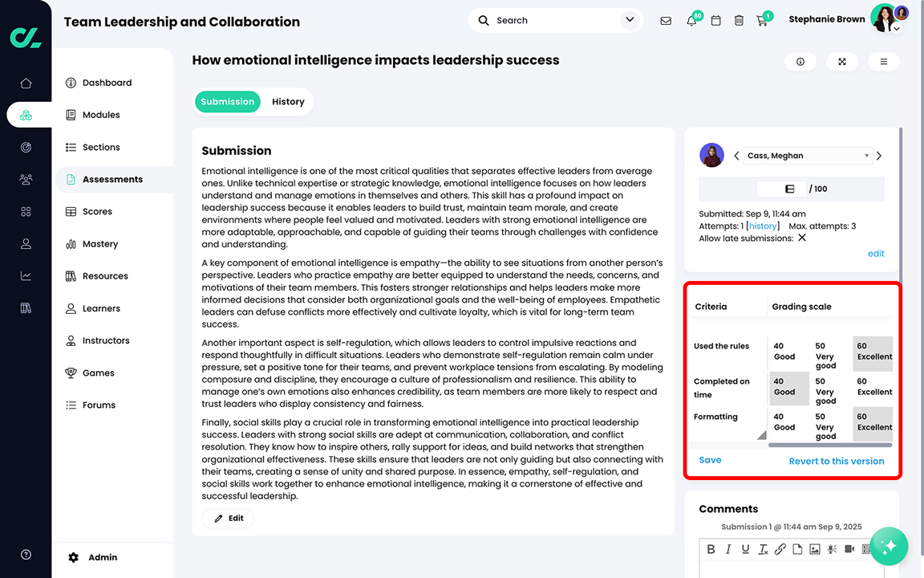Open the Cass, Meghan learner dropdown

pos(808,156)
